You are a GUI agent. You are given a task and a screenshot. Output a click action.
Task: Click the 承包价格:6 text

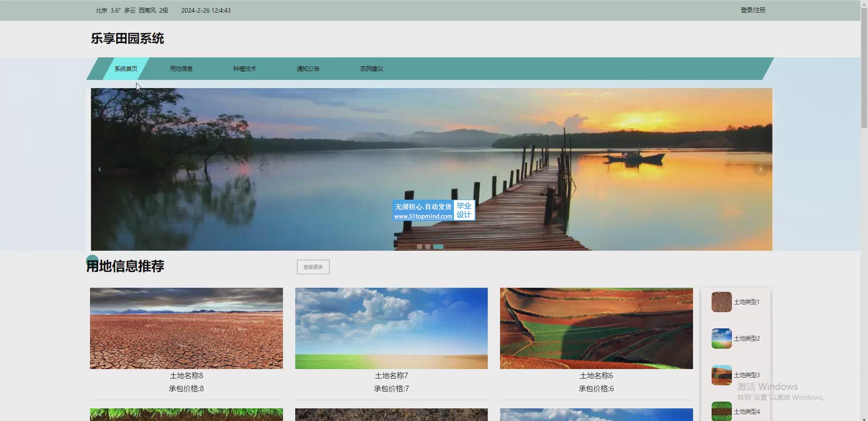596,388
